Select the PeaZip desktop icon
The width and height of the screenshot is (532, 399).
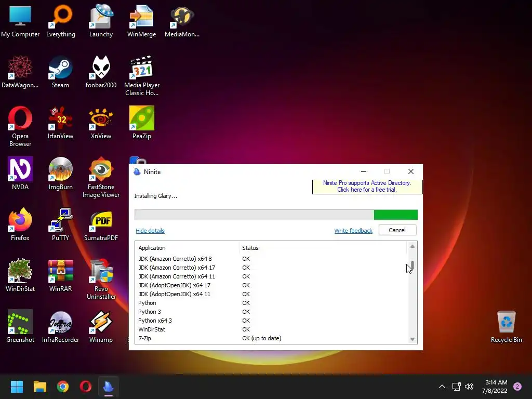click(x=141, y=123)
